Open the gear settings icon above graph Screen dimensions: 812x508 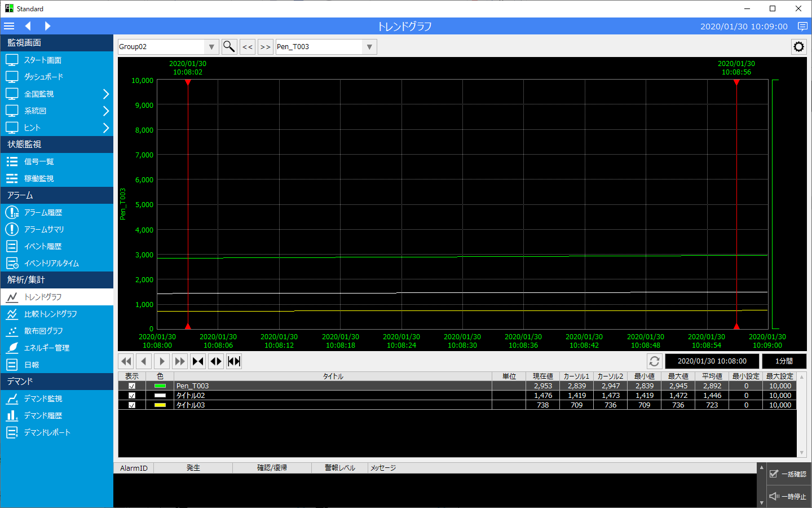tap(798, 47)
